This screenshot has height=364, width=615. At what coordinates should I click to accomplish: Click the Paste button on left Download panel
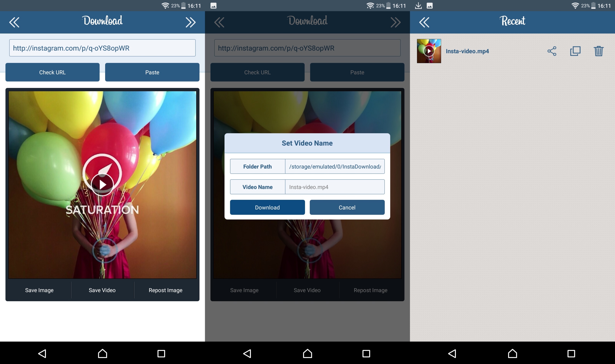[x=152, y=72]
